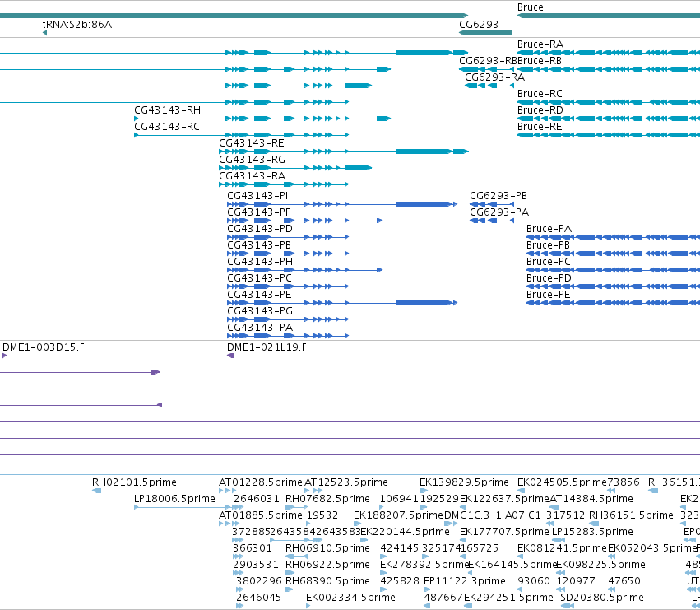The height and width of the screenshot is (610, 700).
Task: Click the purple glyph under DME1-021L19.F
Action: pyautogui.click(x=231, y=356)
